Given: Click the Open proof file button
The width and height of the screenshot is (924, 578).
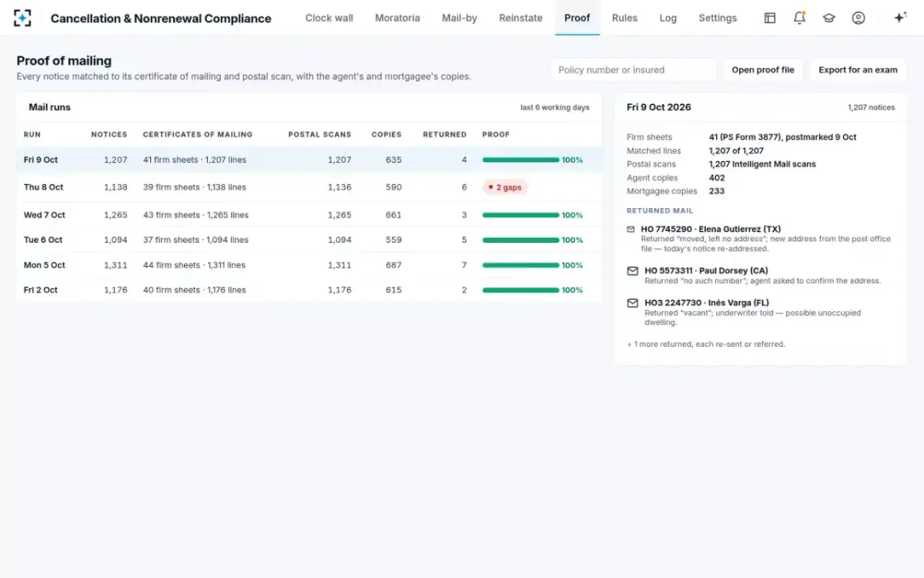Looking at the screenshot, I should pos(763,69).
